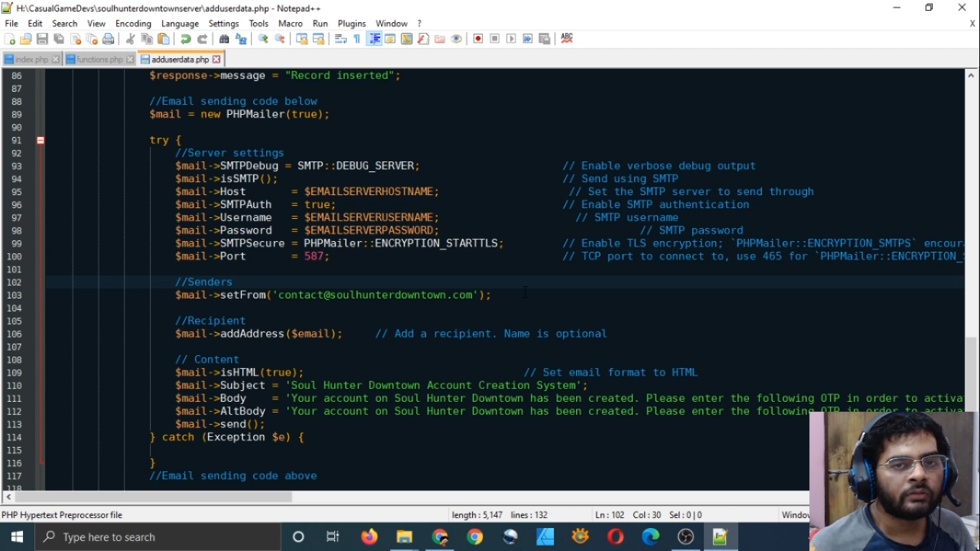Collapse the try block fold marker on line 91

pos(41,141)
